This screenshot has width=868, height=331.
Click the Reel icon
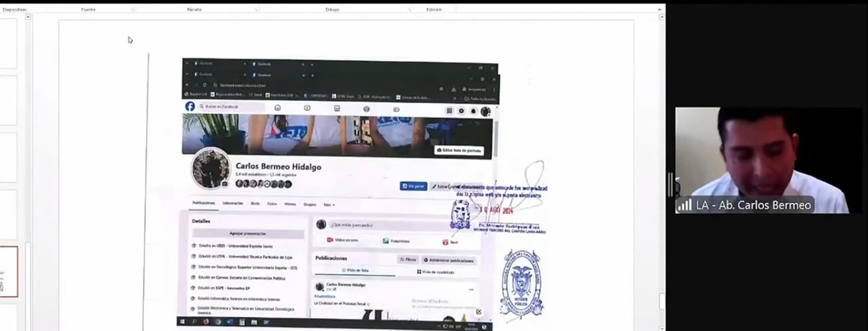tap(445, 242)
